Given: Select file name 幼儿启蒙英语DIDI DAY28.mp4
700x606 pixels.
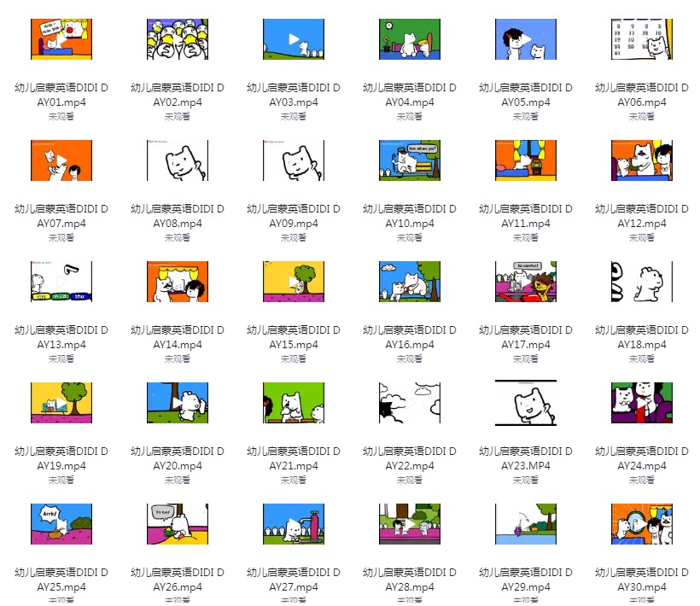Looking at the screenshot, I should (x=410, y=580).
